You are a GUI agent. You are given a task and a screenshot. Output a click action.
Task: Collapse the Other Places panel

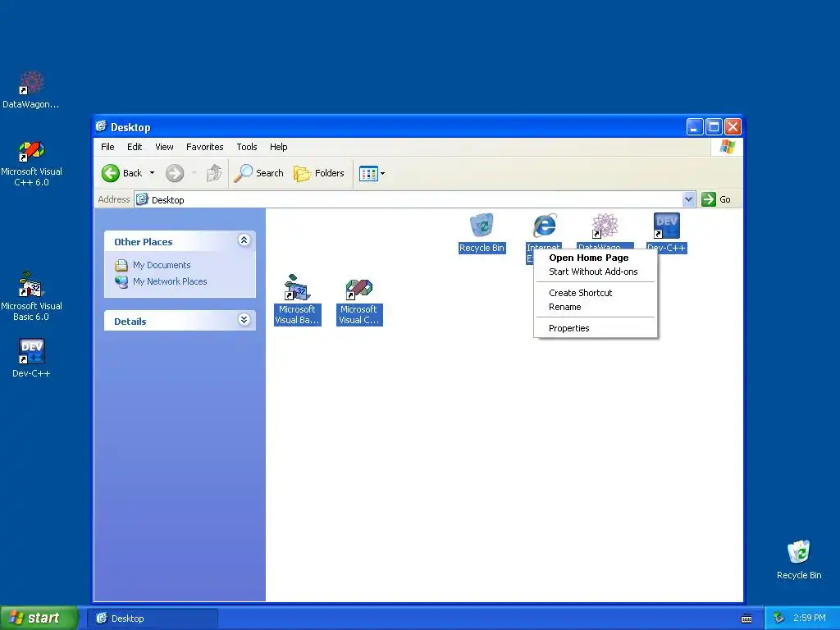244,240
